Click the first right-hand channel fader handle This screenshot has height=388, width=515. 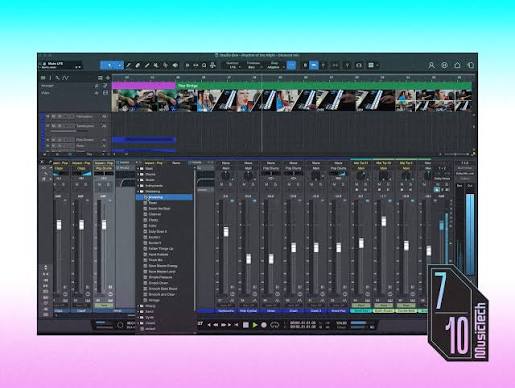(226, 231)
